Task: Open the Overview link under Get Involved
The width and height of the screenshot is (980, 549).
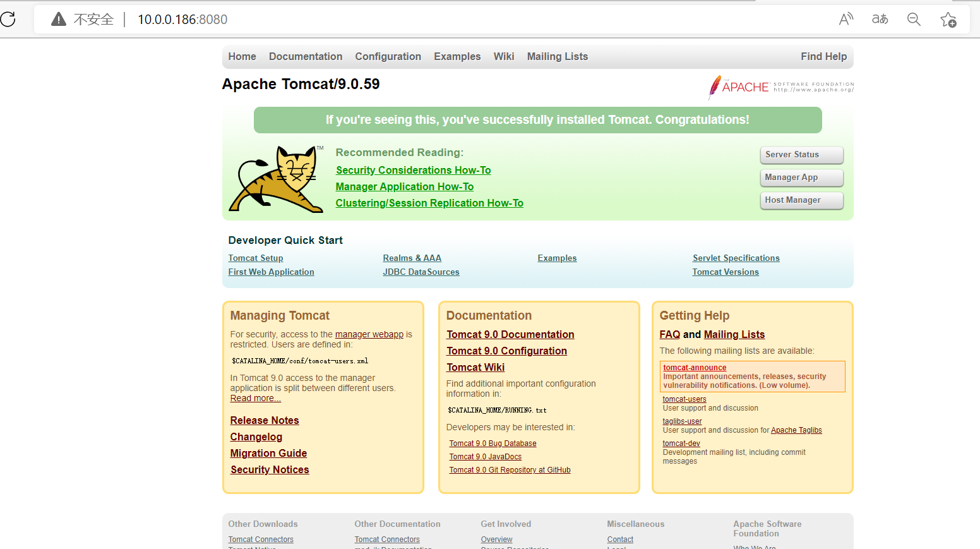Action: 496,540
